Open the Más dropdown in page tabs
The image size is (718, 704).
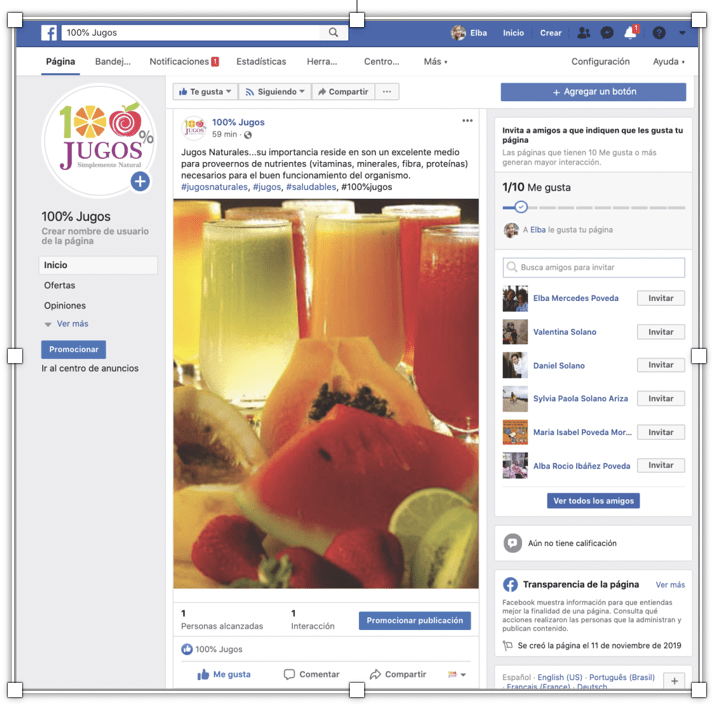point(435,62)
